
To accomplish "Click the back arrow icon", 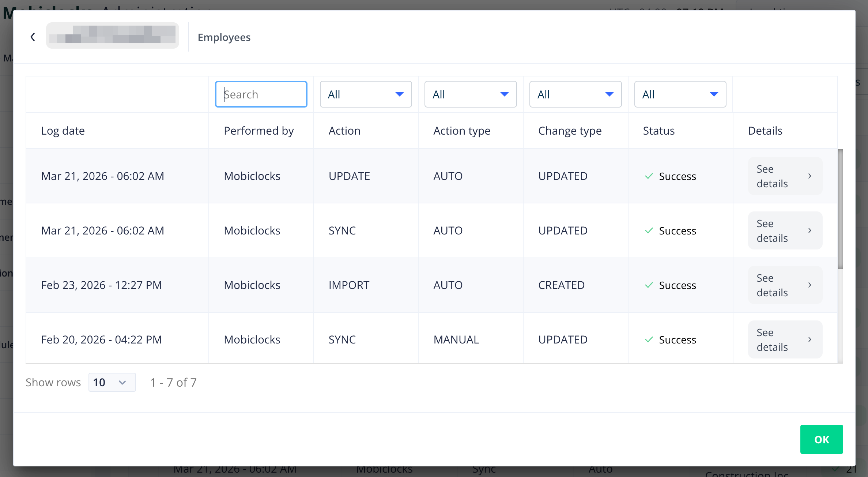I will pyautogui.click(x=33, y=37).
